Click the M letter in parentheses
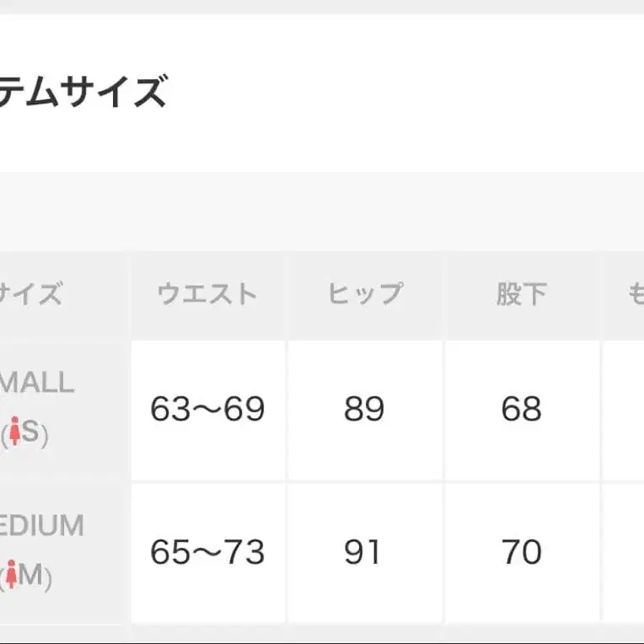644x644 pixels. pyautogui.click(x=32, y=578)
